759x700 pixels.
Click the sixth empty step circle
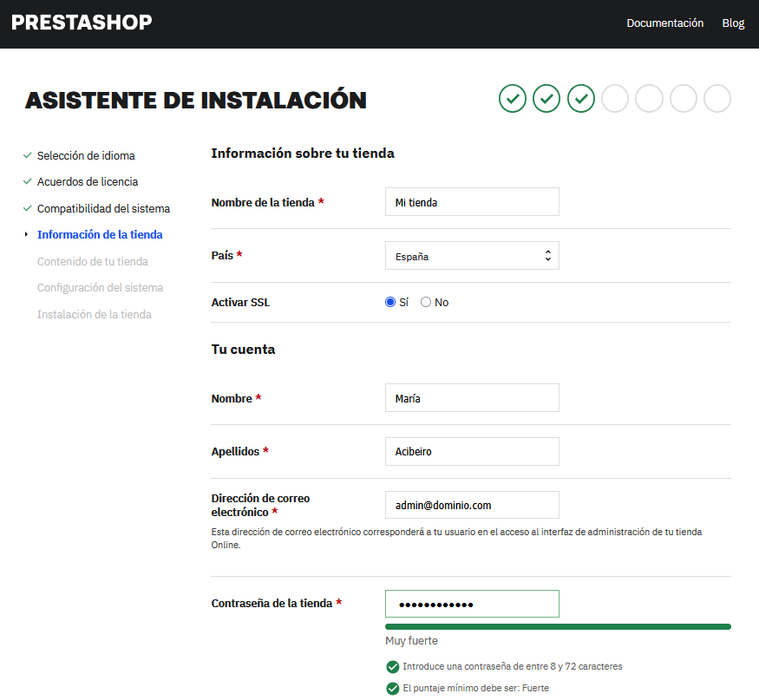[x=683, y=98]
